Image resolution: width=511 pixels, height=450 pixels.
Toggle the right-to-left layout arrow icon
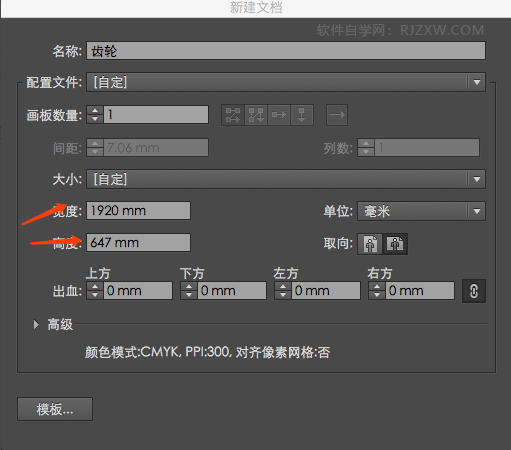[x=337, y=115]
